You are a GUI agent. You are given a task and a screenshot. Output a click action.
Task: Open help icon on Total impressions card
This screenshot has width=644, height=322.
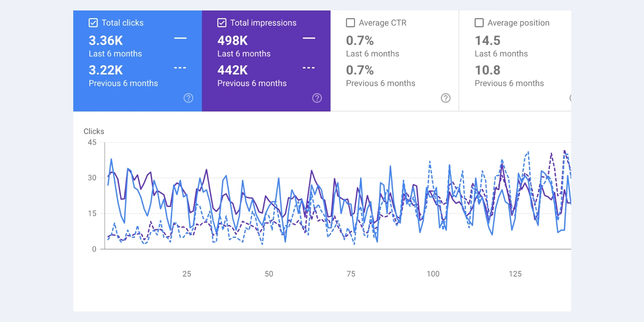coord(317,98)
